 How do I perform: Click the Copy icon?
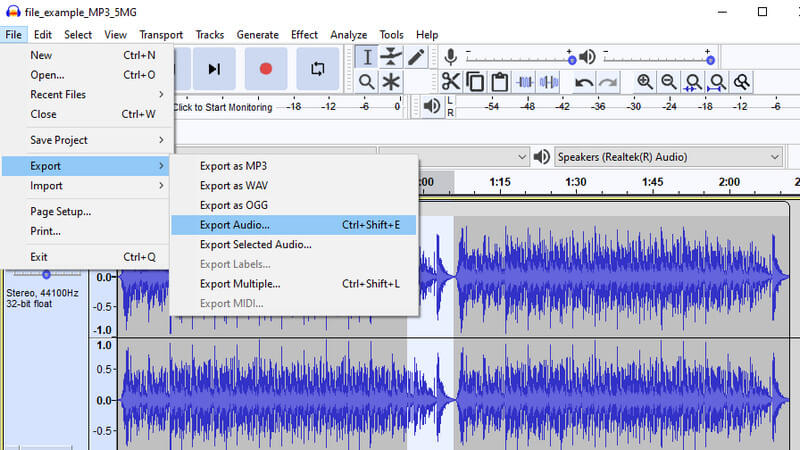coord(475,82)
